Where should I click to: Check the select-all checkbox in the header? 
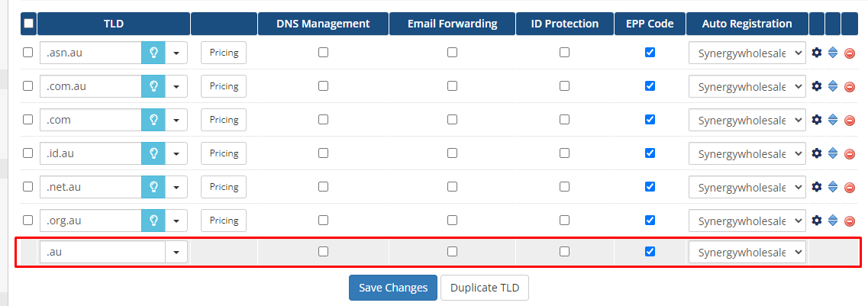[28, 24]
